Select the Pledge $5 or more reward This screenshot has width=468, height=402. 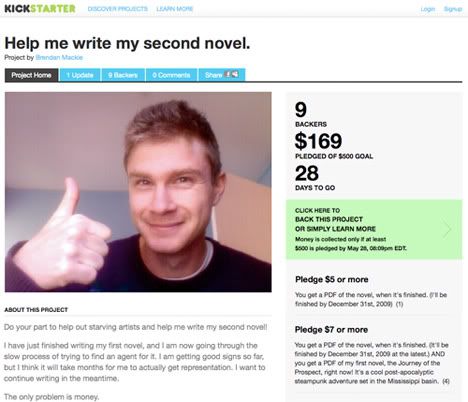pyautogui.click(x=374, y=291)
